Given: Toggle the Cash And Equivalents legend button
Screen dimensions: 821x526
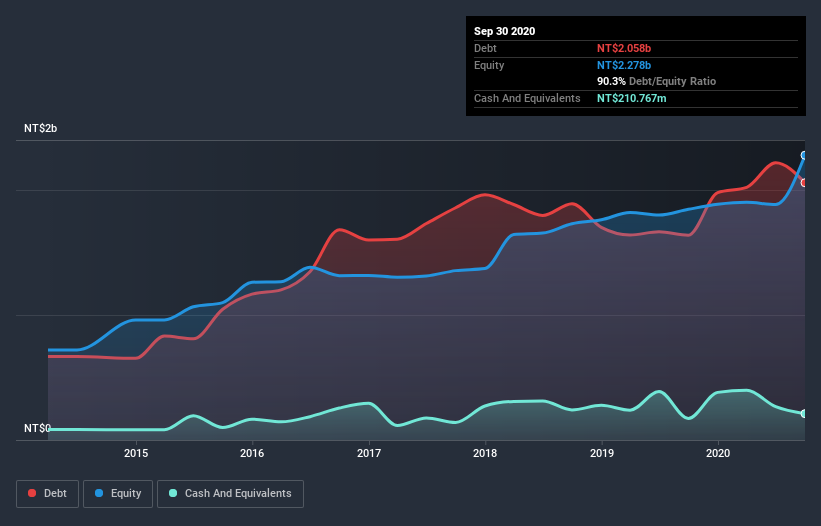Looking at the screenshot, I should [230, 494].
